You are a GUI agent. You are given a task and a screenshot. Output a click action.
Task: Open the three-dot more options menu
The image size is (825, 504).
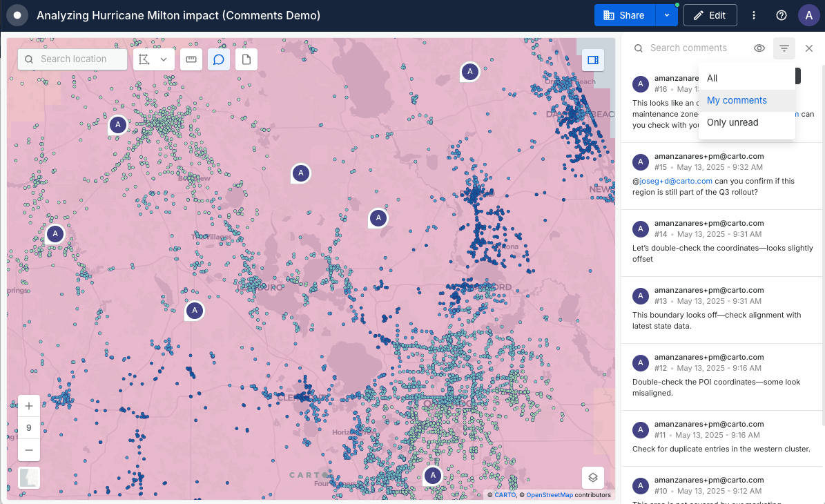(x=754, y=15)
